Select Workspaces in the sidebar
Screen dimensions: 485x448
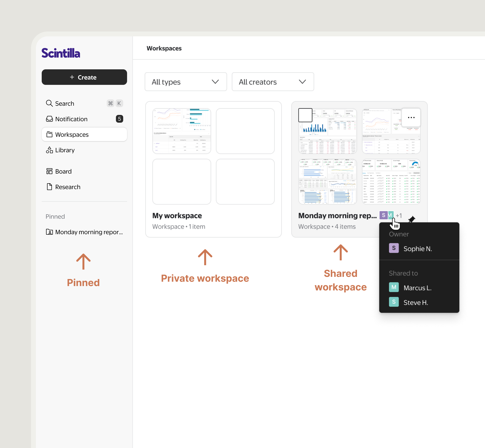84,134
